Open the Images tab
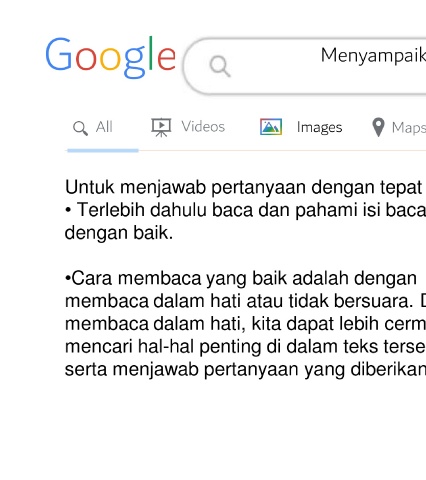The height and width of the screenshot is (480, 426). click(x=319, y=127)
